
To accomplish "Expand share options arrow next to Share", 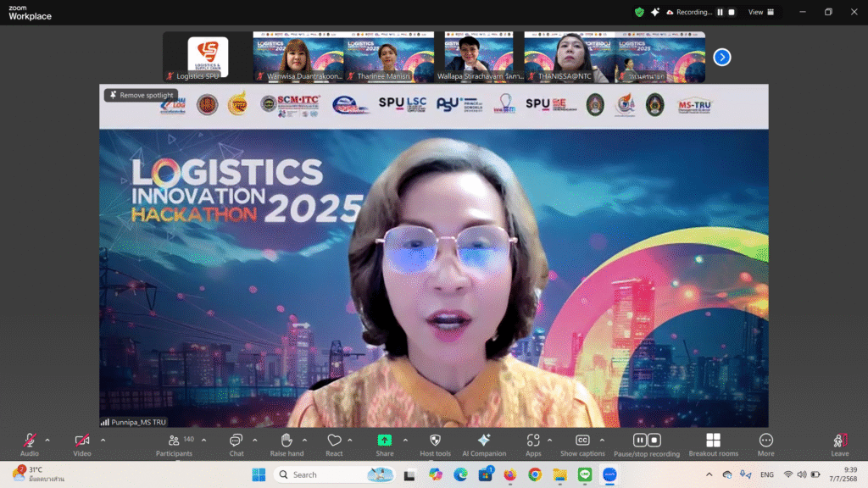I will pyautogui.click(x=405, y=441).
